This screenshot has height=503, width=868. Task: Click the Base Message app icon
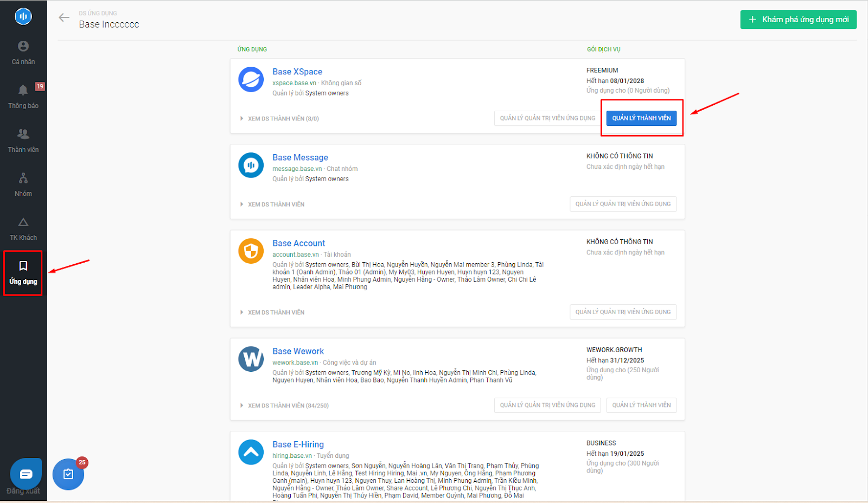(x=251, y=165)
